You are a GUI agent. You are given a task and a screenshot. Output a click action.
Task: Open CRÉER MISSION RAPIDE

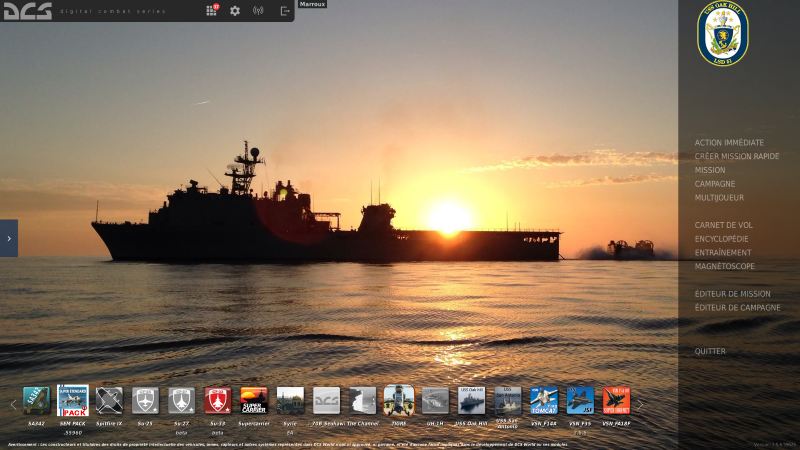tap(737, 157)
